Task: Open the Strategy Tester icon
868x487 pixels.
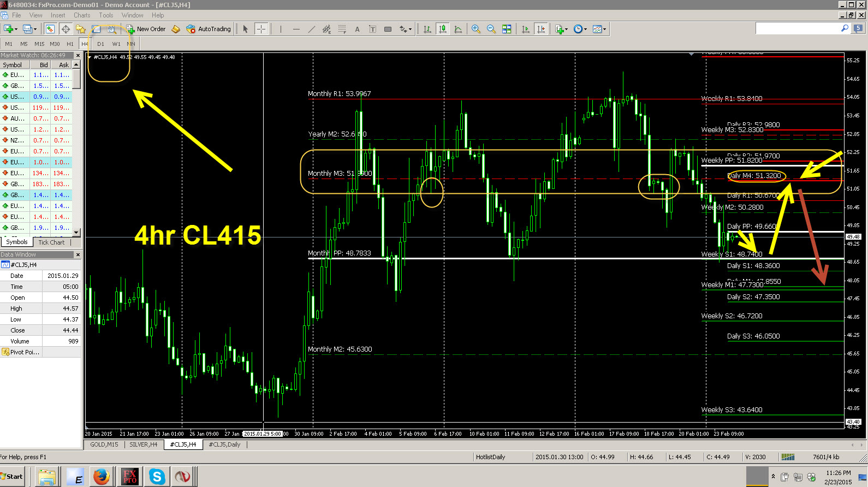Action: (111, 29)
